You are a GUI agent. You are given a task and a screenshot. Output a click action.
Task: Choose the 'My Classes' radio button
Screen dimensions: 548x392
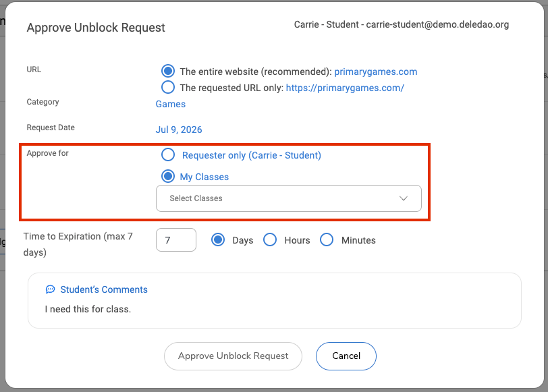(168, 176)
